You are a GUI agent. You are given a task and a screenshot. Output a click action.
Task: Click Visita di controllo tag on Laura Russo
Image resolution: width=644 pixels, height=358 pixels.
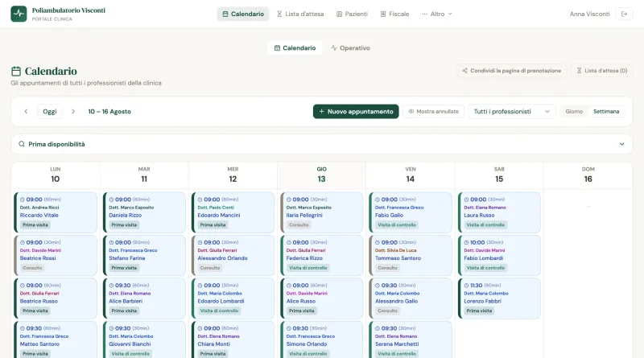tap(485, 225)
